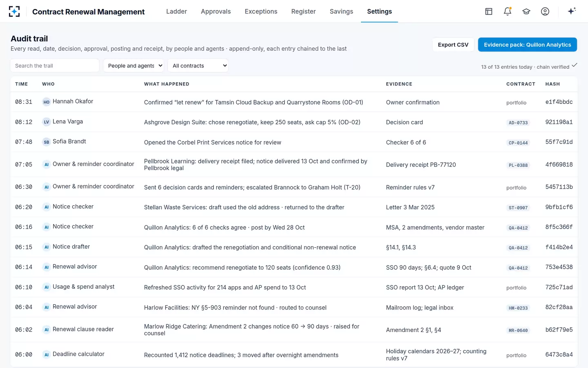Focus the Search the trail field
The height and width of the screenshot is (368, 588).
pyautogui.click(x=55, y=65)
